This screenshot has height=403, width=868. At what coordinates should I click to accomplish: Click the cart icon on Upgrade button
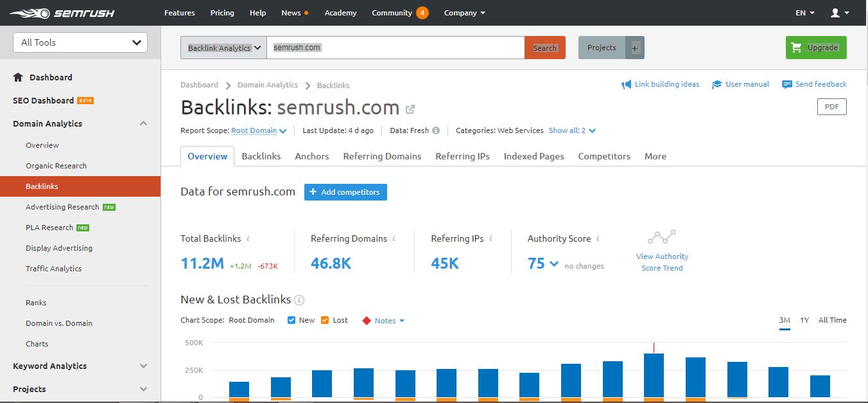797,48
